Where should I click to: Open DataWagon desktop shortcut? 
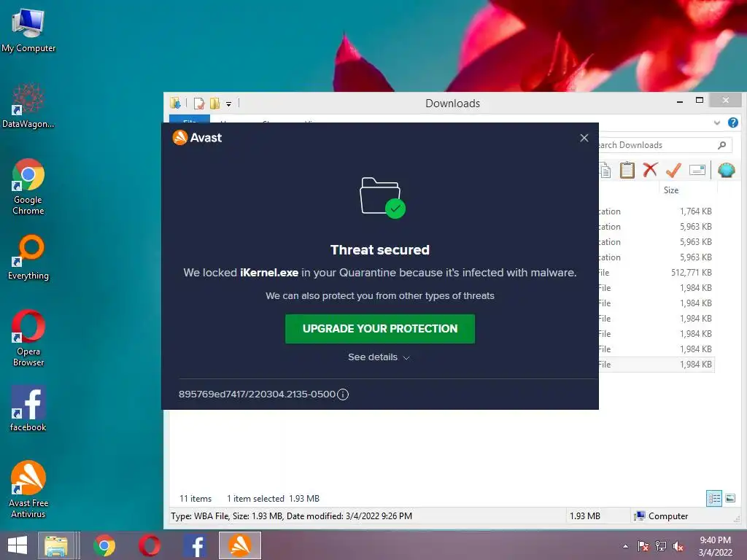tap(28, 106)
